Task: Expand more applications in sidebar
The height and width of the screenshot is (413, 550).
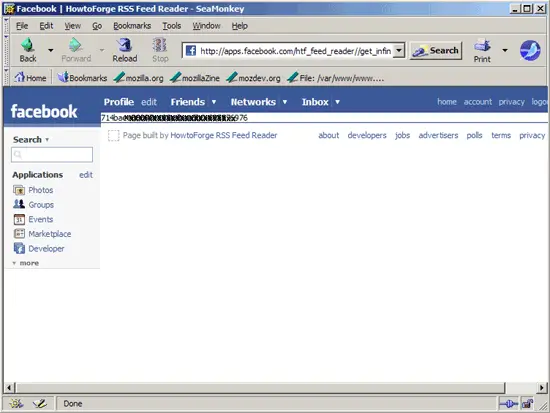Action: click(26, 263)
